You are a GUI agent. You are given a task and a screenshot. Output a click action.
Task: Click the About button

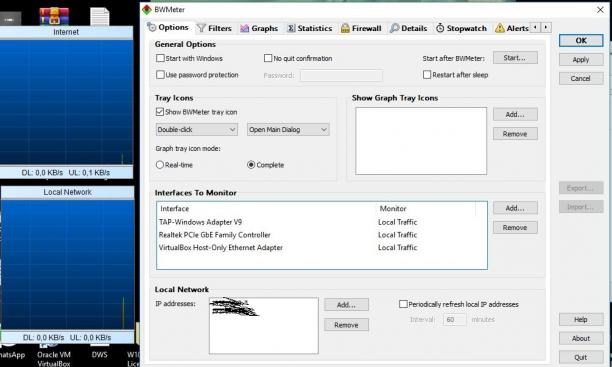coord(581,338)
